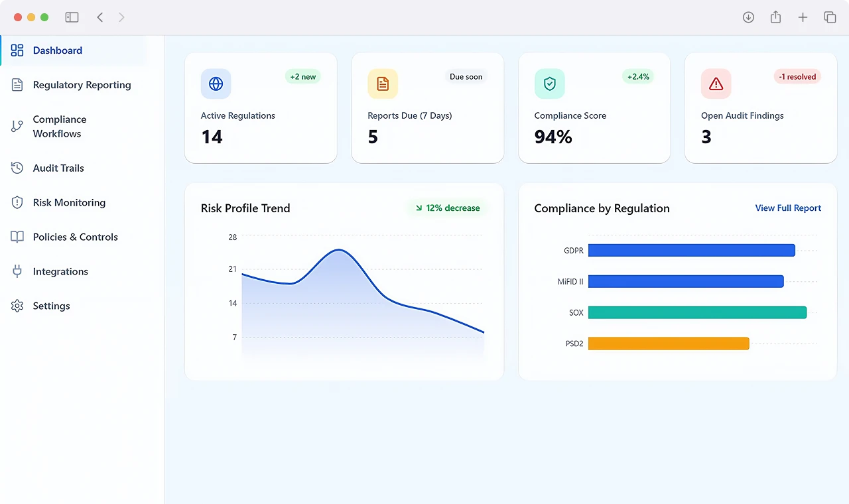The image size is (849, 504).
Task: Click the share icon in the window toolbar
Action: [x=775, y=17]
